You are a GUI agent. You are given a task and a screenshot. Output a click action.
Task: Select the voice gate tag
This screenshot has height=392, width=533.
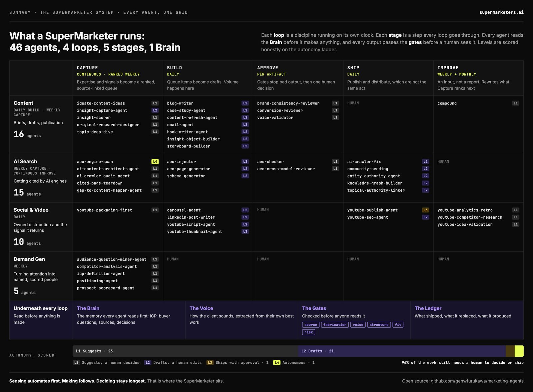pos(358,325)
